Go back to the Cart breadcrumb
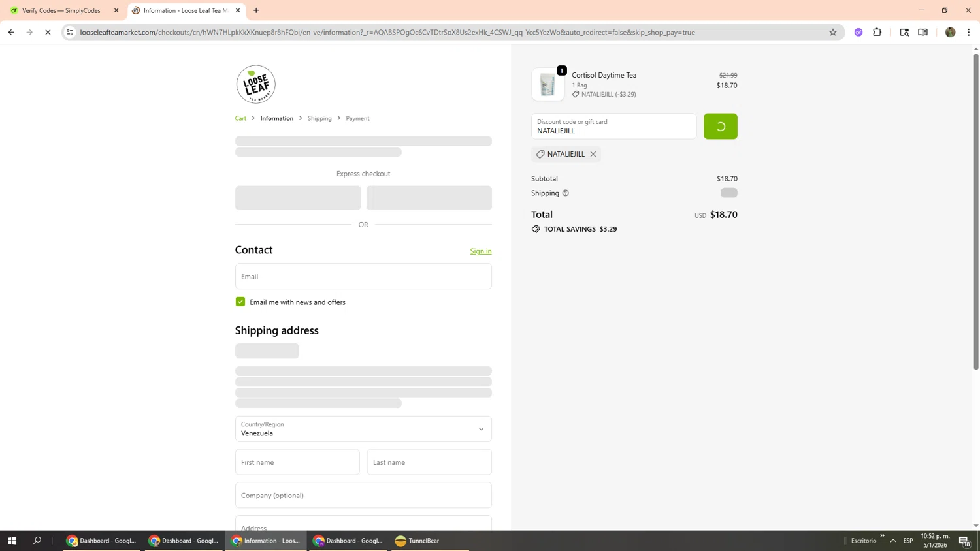The image size is (980, 551). pyautogui.click(x=240, y=118)
